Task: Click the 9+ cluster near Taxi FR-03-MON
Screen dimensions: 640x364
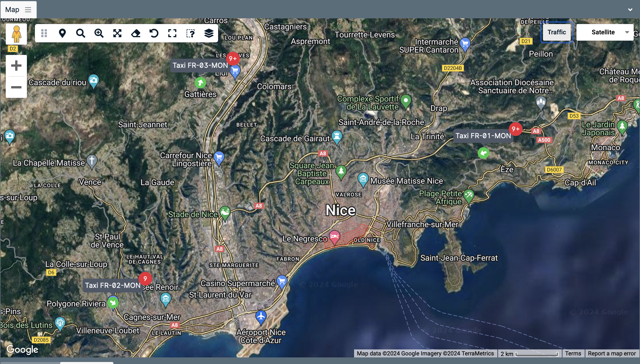Action: [233, 59]
